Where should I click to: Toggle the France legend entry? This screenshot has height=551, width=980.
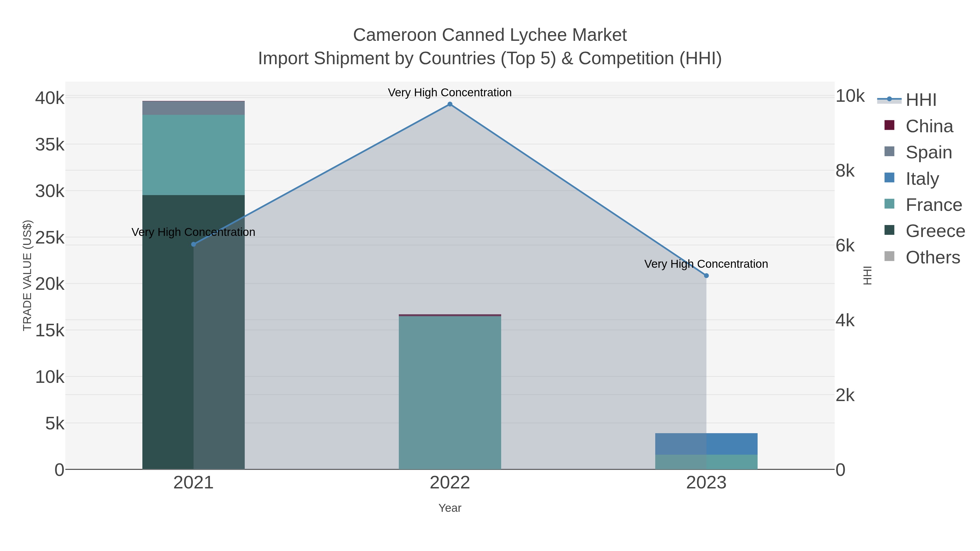pos(923,205)
